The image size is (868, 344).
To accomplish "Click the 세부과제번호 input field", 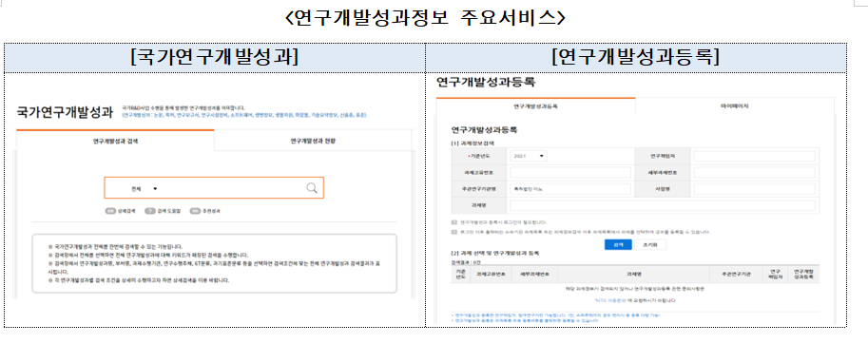I will [x=755, y=173].
